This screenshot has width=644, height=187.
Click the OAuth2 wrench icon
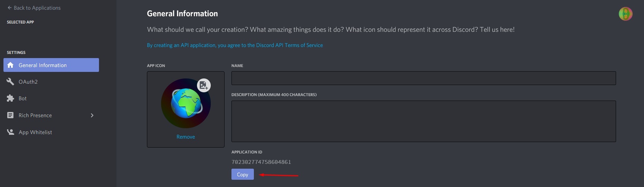click(10, 82)
